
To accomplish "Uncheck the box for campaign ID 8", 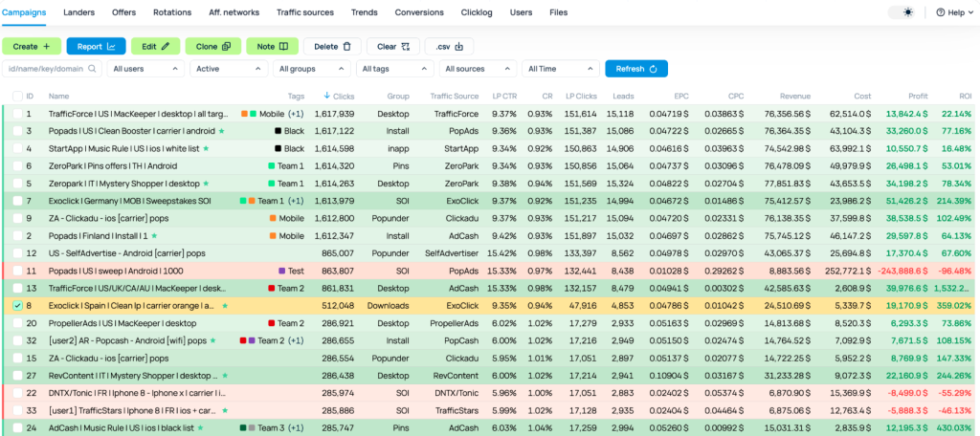I will (17, 306).
